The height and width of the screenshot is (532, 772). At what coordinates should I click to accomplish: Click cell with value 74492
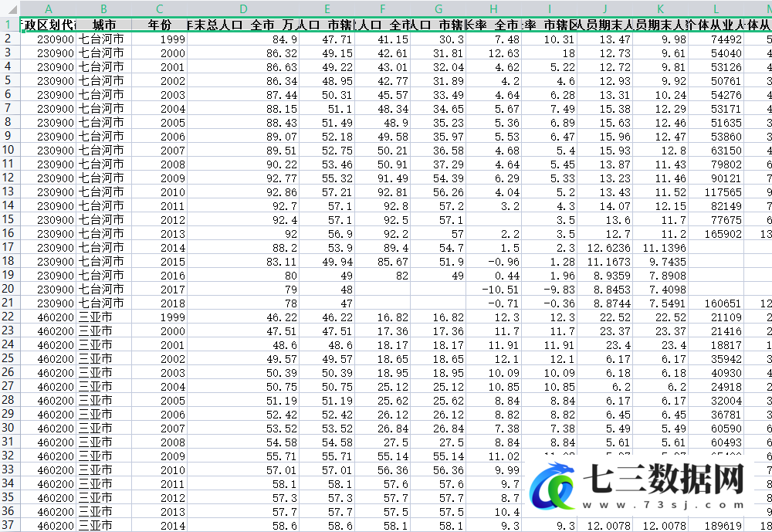716,39
